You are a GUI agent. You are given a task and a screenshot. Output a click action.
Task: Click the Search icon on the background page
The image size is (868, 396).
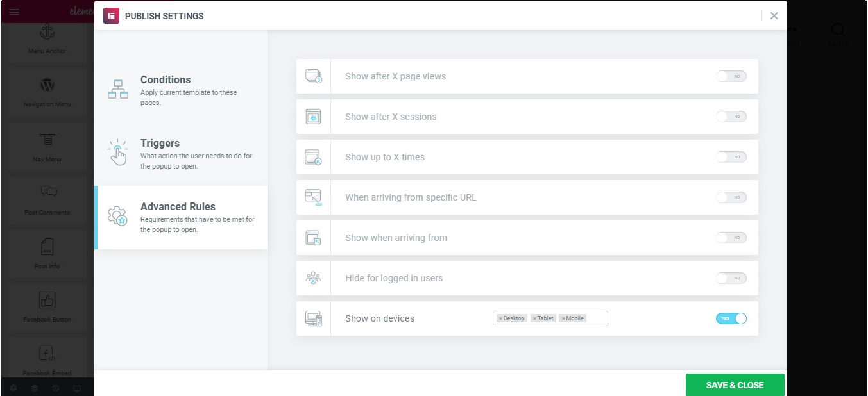tap(838, 30)
